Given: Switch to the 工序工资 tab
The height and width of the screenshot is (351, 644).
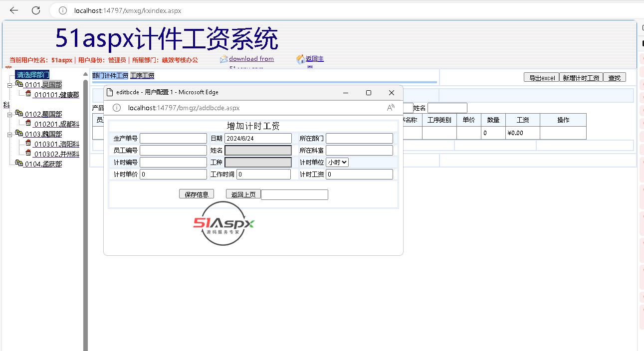Looking at the screenshot, I should click(x=142, y=75).
